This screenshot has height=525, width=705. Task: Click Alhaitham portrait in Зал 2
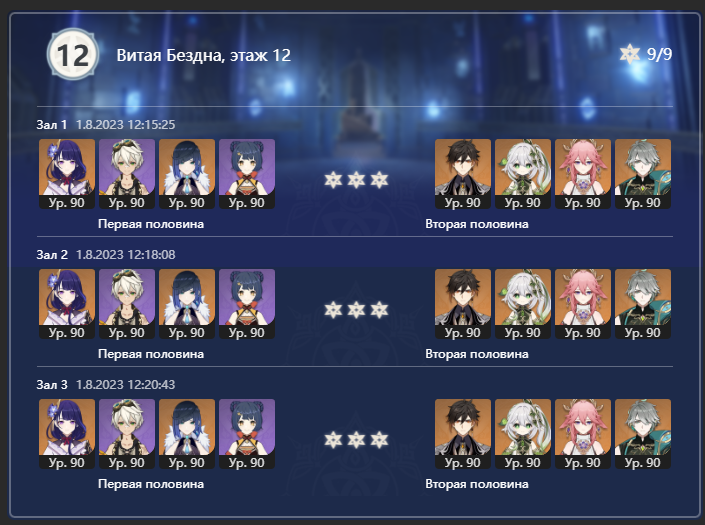click(x=643, y=304)
